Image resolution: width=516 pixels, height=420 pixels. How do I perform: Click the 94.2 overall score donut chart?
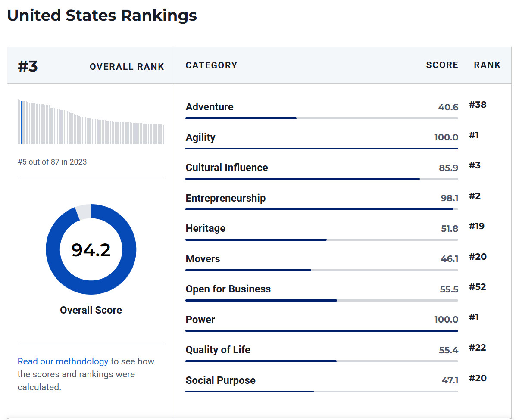[x=91, y=249]
